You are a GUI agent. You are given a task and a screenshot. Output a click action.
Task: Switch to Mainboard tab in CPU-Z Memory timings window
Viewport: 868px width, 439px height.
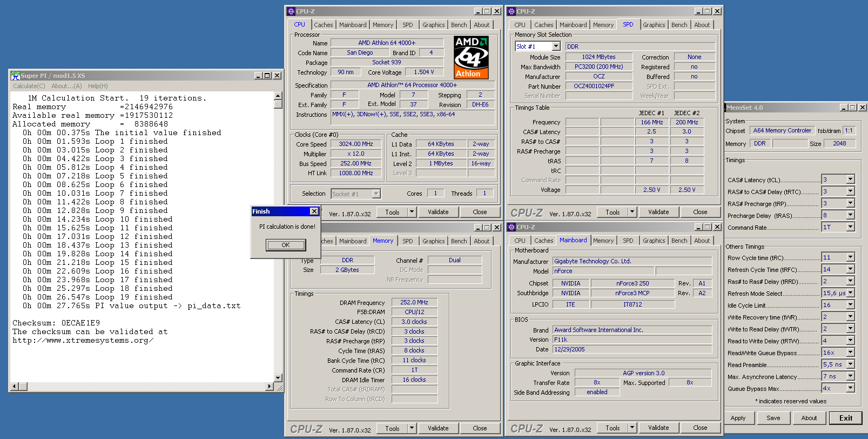(x=353, y=241)
